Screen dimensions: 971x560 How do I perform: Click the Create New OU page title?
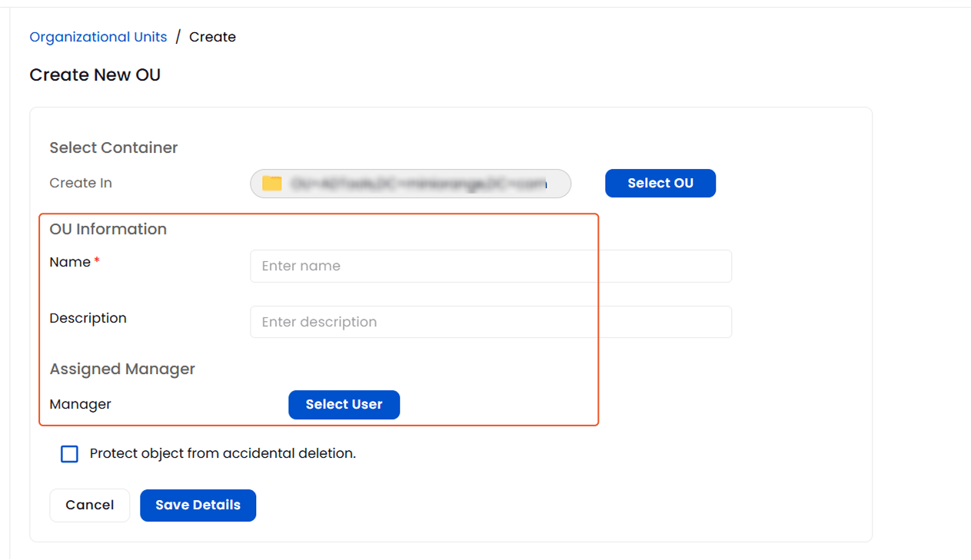tap(95, 75)
